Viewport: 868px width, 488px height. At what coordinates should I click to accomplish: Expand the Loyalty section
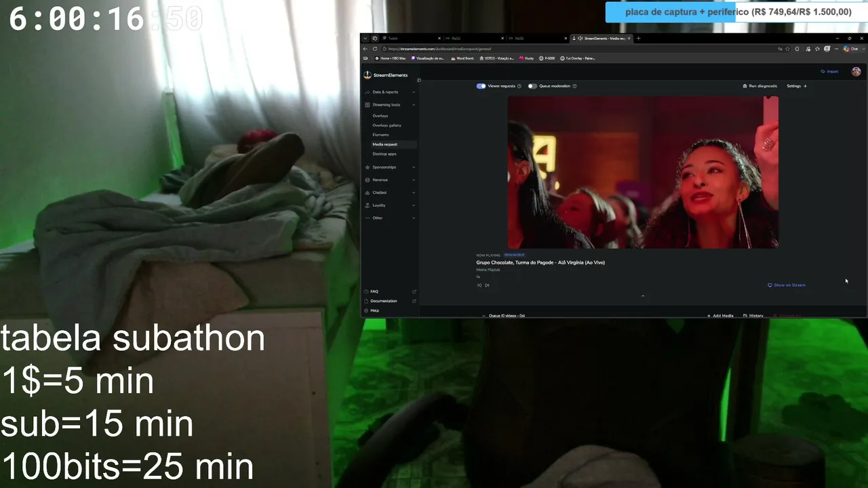[x=390, y=205]
